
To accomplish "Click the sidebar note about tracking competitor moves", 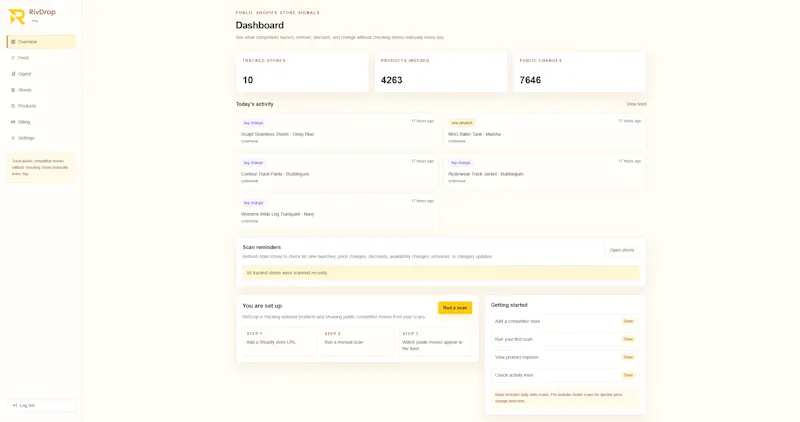I will pyautogui.click(x=41, y=167).
